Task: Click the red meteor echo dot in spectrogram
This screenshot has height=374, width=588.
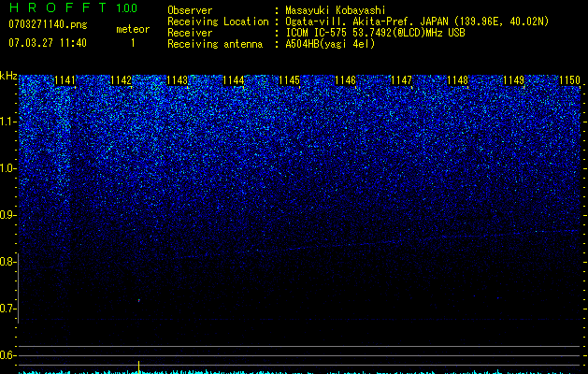Action: click(139, 300)
